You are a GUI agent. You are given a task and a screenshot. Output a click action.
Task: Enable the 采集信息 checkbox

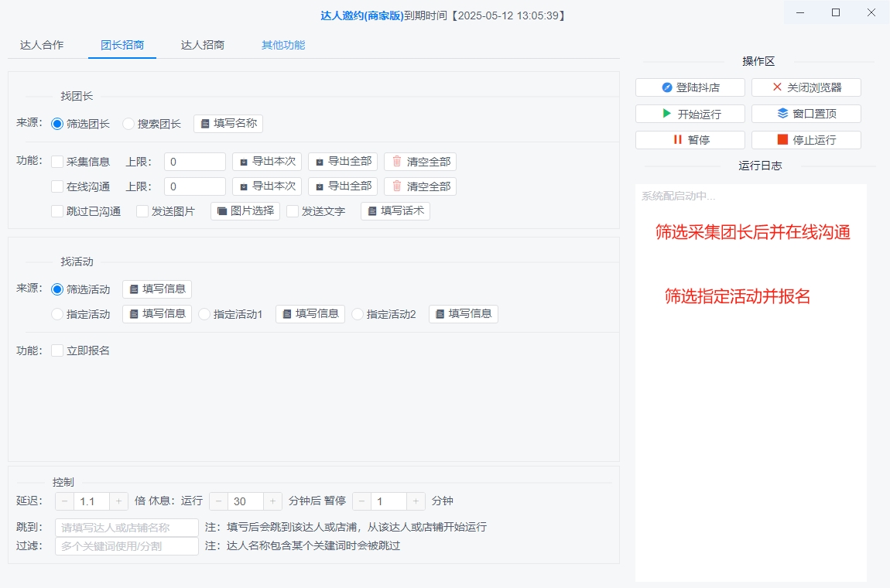[x=56, y=161]
